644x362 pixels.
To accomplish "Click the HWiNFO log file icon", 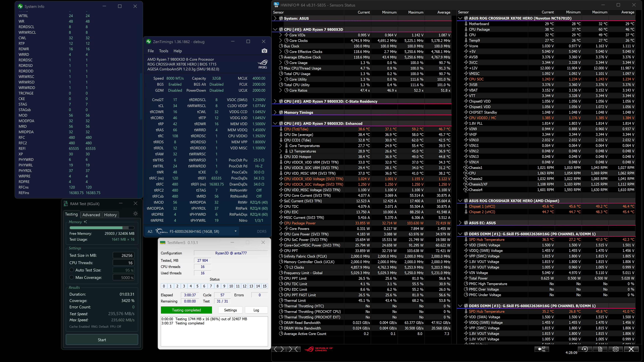I will tap(600, 349).
